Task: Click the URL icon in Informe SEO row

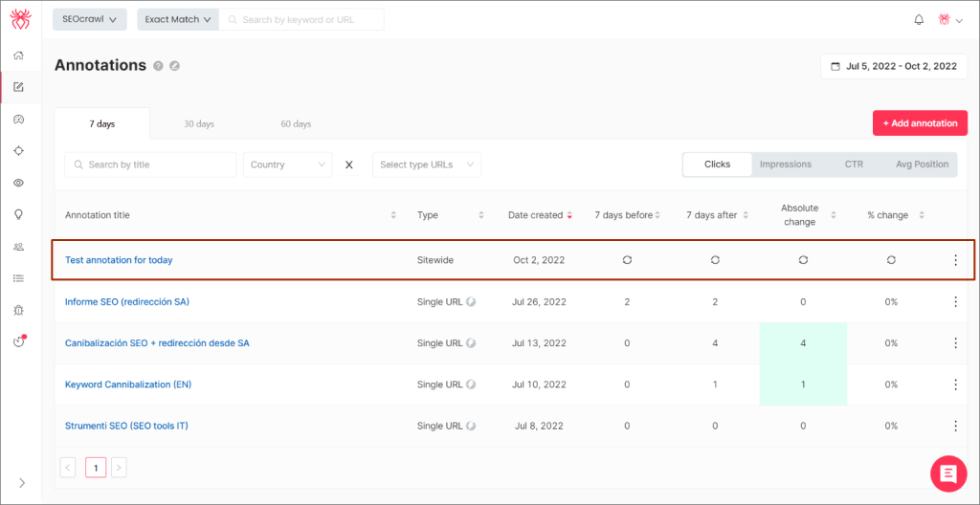Action: [x=471, y=302]
